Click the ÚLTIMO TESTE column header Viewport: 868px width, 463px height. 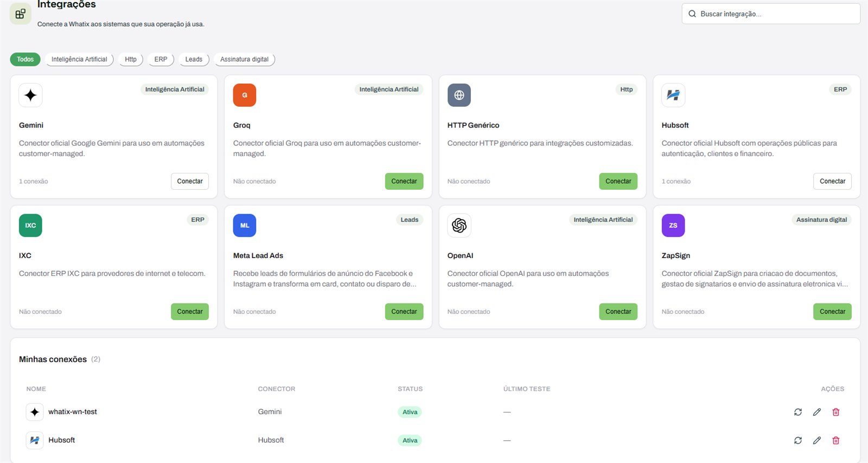click(x=527, y=389)
